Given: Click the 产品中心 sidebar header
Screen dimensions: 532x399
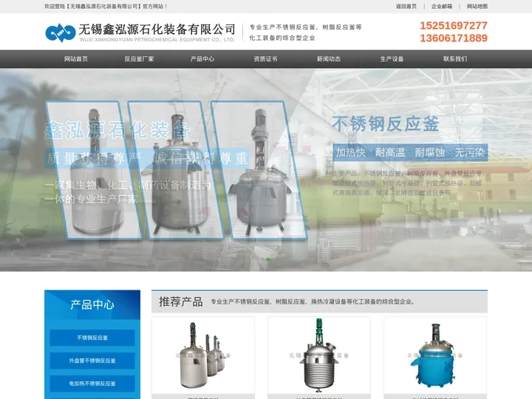Looking at the screenshot, I should (92, 304).
